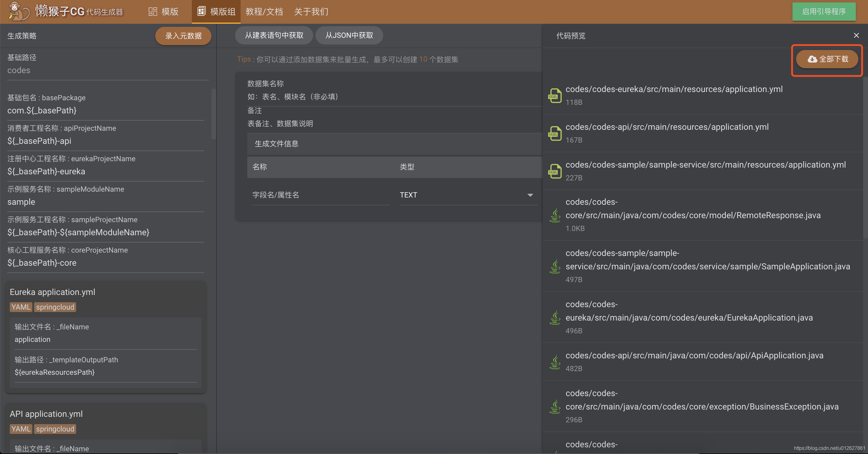Click the 类型 column header
Image resolution: width=868 pixels, height=454 pixels.
point(407,167)
